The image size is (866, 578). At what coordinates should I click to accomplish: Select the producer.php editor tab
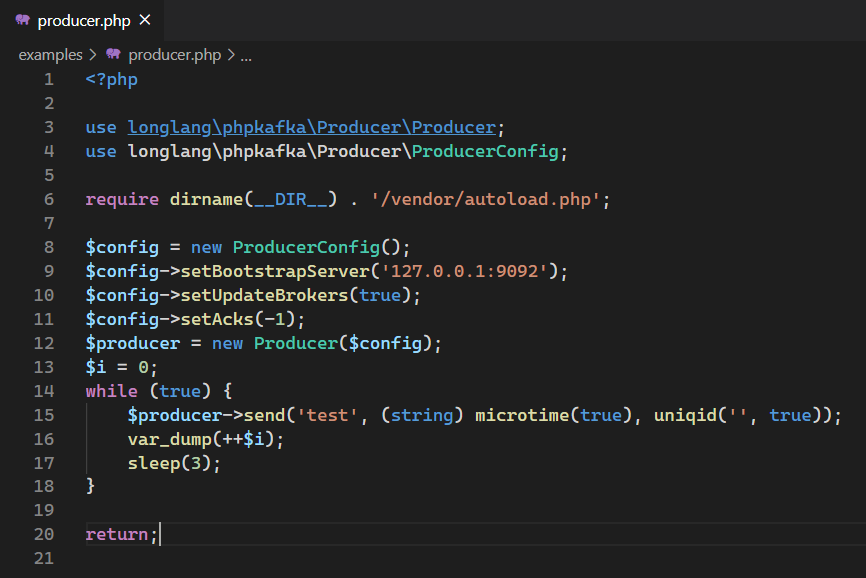tap(82, 20)
